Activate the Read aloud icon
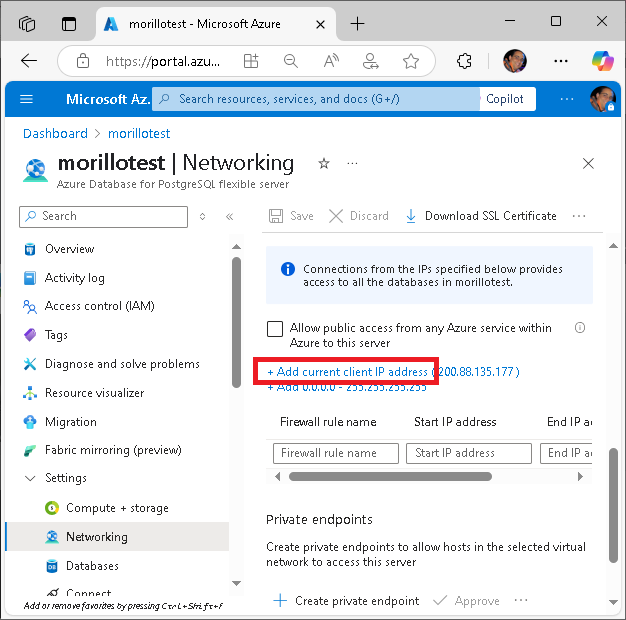This screenshot has height=620, width=626. point(331,61)
